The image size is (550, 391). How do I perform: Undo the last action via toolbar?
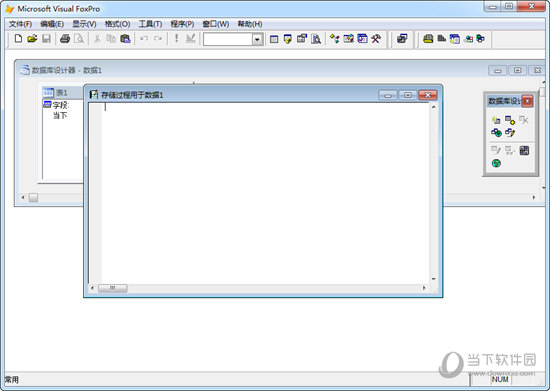(144, 39)
